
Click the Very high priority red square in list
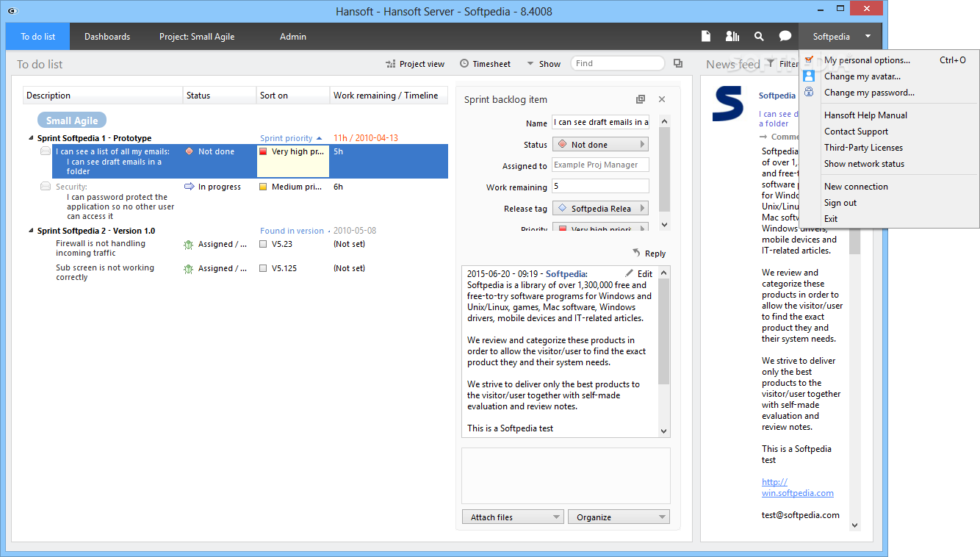coord(263,151)
